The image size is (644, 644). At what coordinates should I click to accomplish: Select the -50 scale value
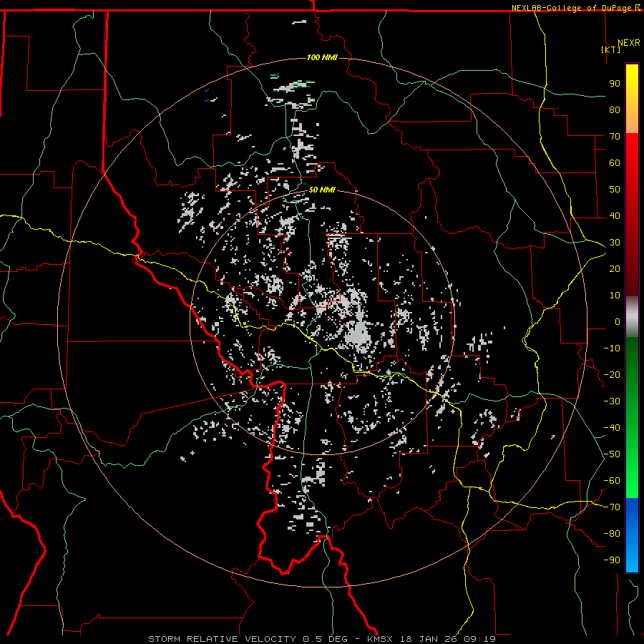pyautogui.click(x=612, y=454)
